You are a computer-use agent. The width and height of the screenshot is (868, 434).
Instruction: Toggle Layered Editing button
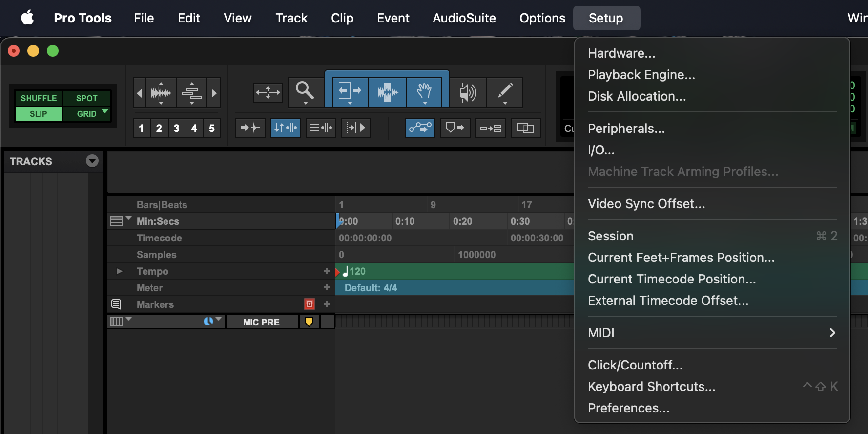pyautogui.click(x=526, y=128)
